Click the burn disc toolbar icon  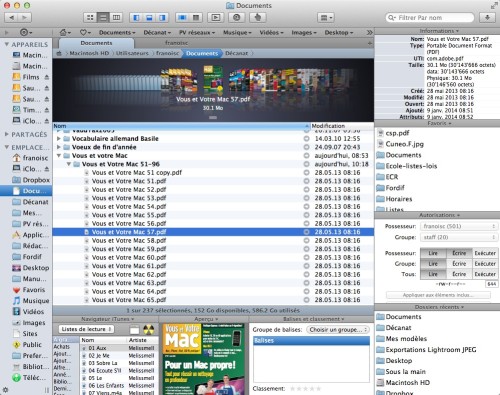[x=236, y=17]
